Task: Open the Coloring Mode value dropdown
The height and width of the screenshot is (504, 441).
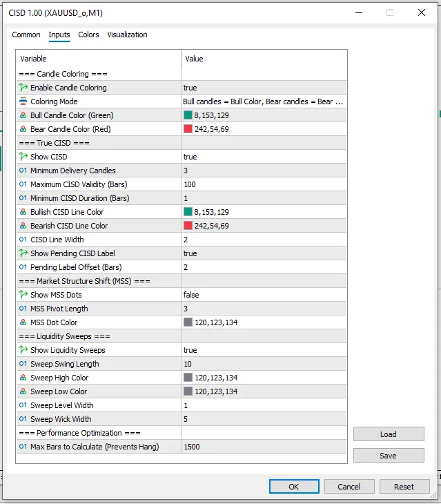Action: point(264,101)
